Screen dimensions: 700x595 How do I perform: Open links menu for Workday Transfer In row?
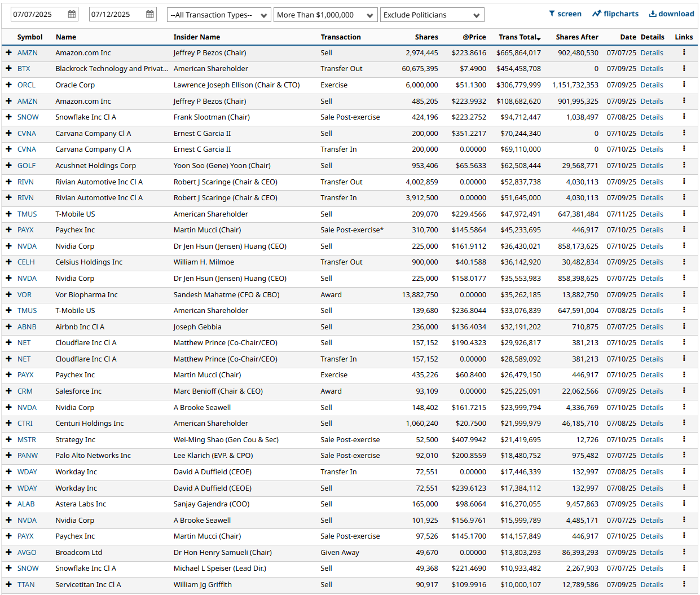tap(684, 471)
